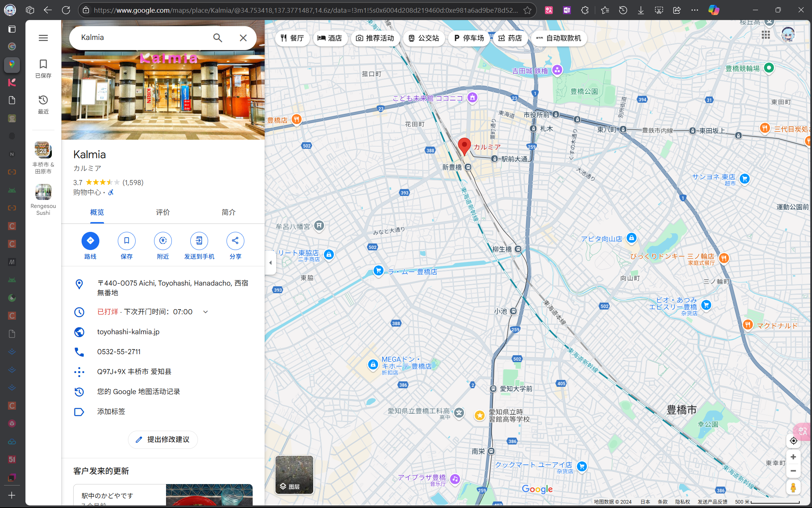This screenshot has height=508, width=812.
Task: Switch to the About (简介) tab
Action: coord(228,212)
